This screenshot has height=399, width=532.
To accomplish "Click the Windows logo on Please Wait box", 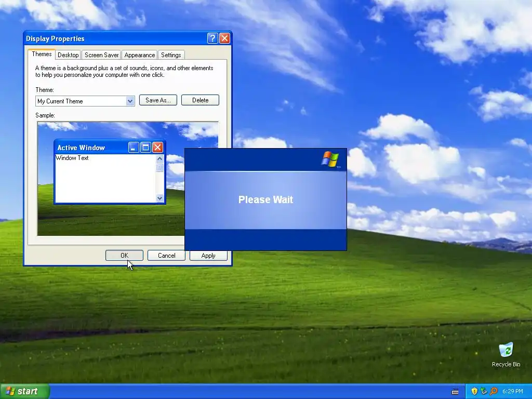I will [330, 159].
